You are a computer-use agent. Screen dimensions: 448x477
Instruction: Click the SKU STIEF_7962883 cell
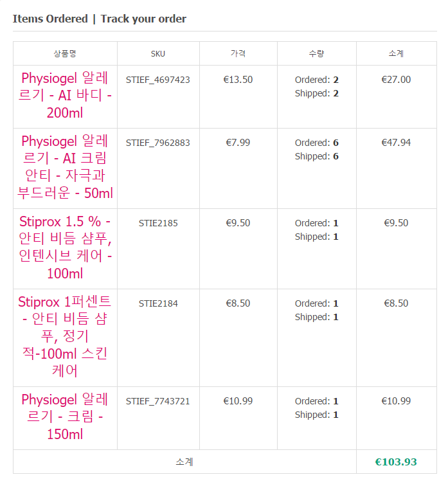pos(158,143)
